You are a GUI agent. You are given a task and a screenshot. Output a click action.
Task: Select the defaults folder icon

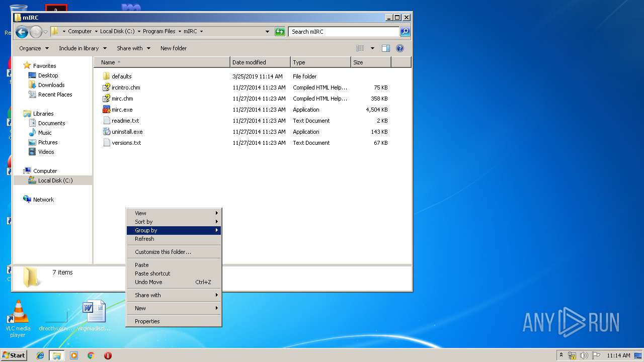click(x=106, y=76)
